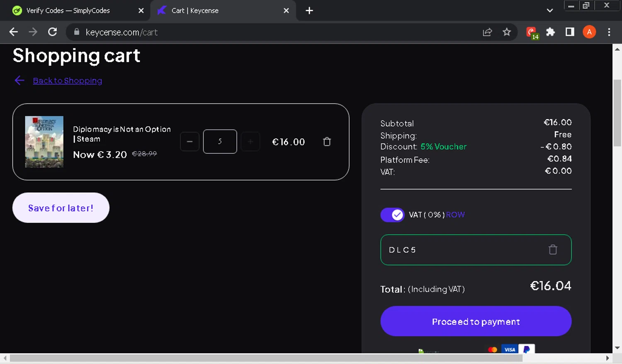
Task: Toggle the VAT (0%) switch
Action: coord(392,215)
